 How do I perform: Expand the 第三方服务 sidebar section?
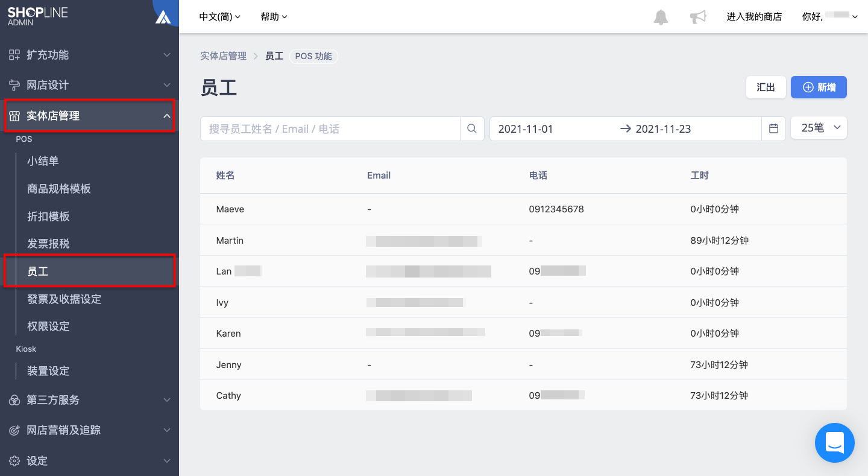pos(89,400)
